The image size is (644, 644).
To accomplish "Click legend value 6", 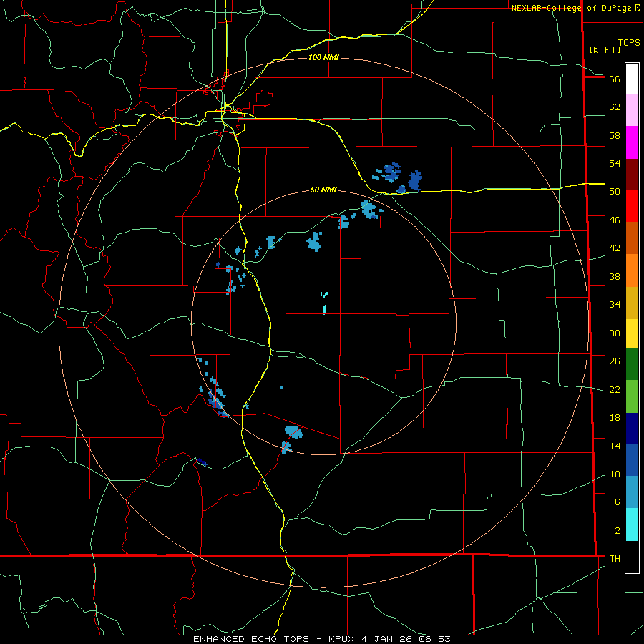I will [x=617, y=502].
